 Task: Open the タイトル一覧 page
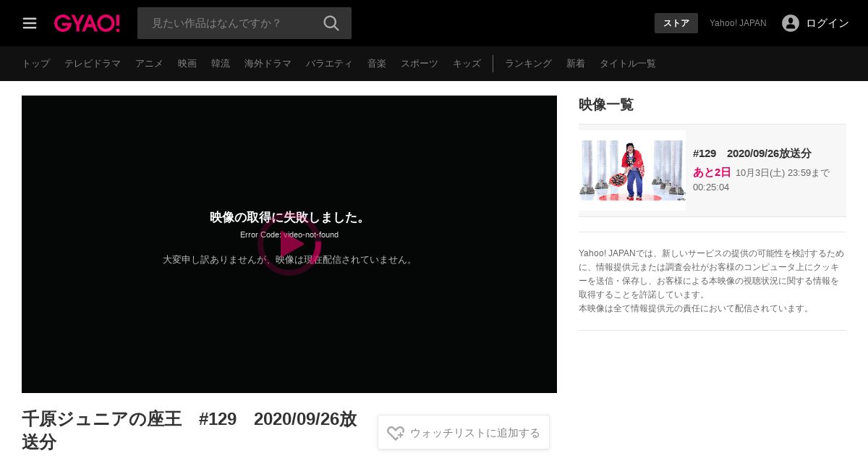click(628, 64)
